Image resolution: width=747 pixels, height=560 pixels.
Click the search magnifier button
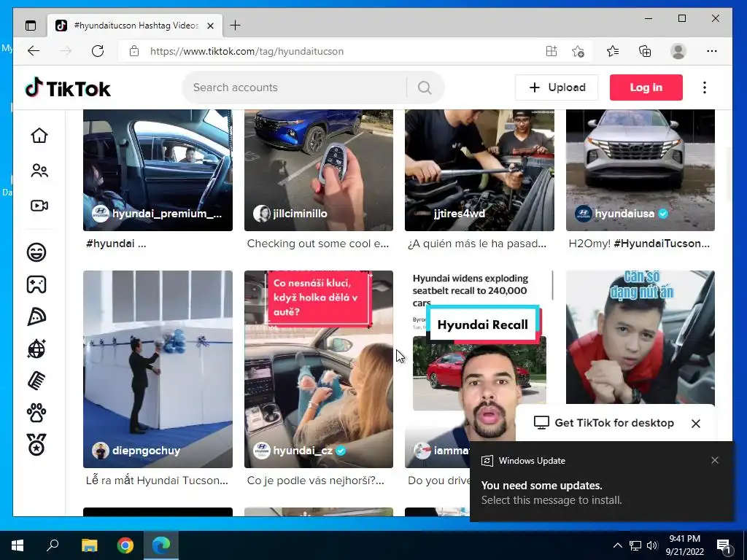425,87
